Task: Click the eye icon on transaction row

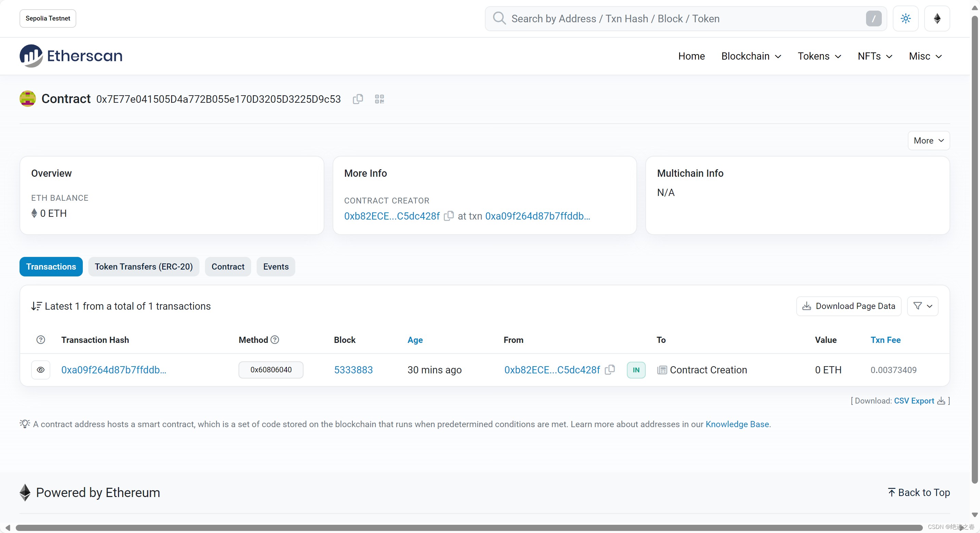Action: pyautogui.click(x=41, y=370)
